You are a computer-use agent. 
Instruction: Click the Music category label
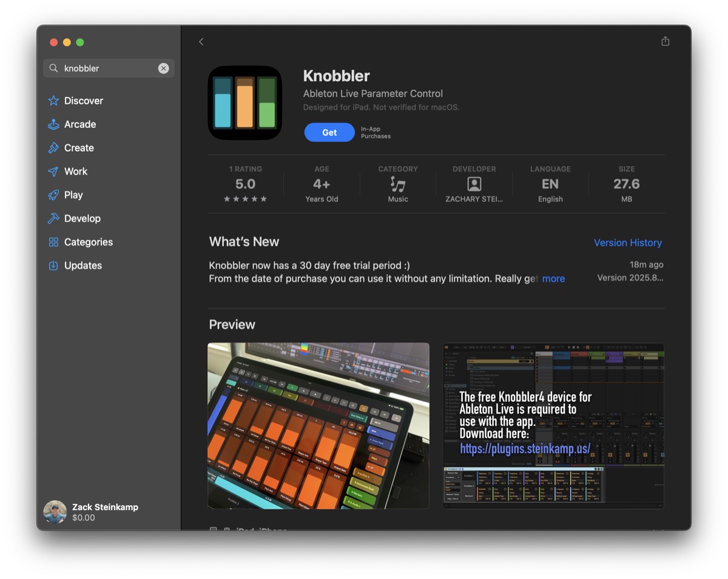398,199
